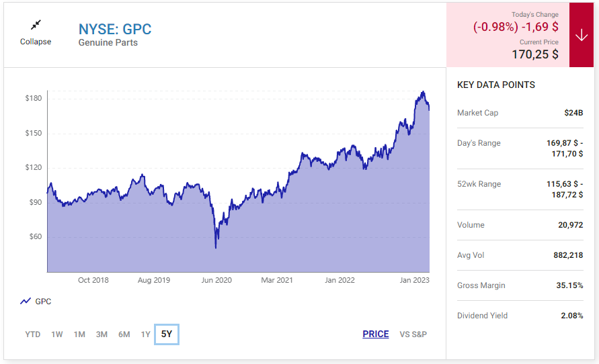599x364 pixels.
Task: Click the chart's peak near Jan 2023
Action: [423, 92]
